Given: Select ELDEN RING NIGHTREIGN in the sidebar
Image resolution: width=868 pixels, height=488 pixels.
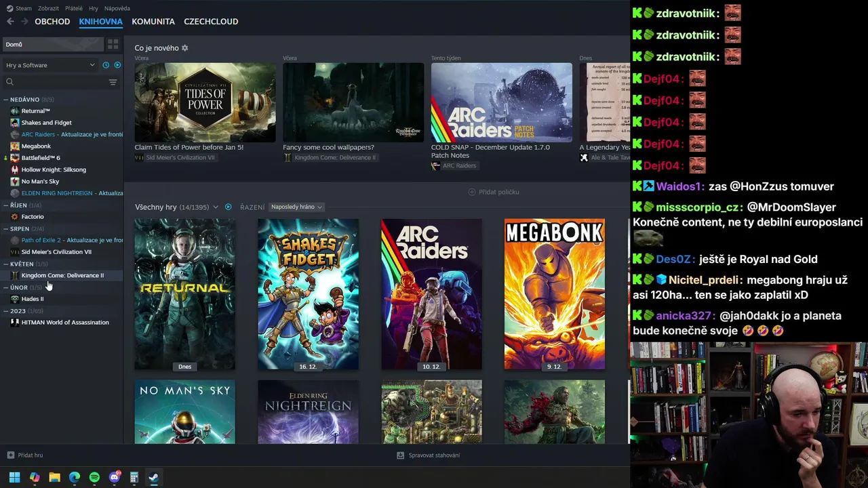Looking at the screenshot, I should pos(66,193).
